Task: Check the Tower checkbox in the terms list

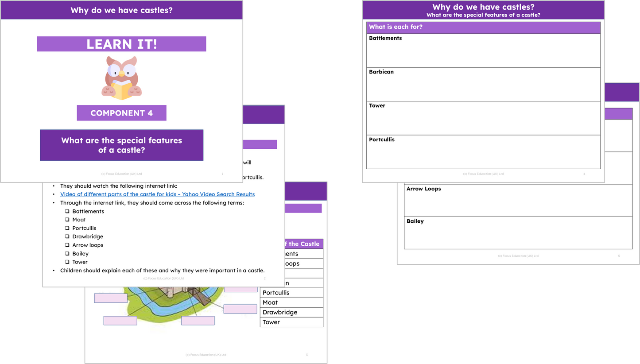Action: pos(67,262)
